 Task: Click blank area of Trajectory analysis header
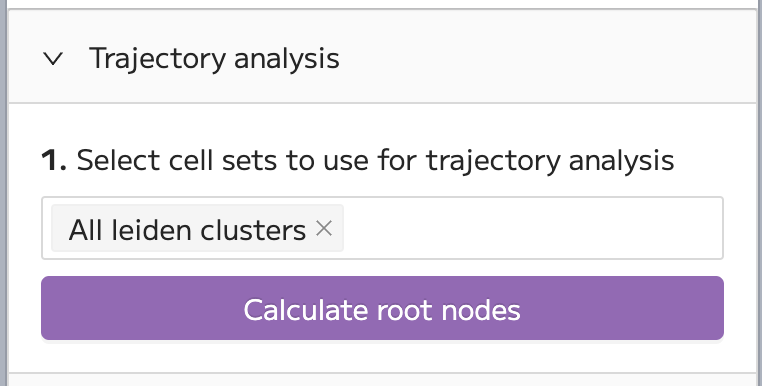(x=549, y=57)
